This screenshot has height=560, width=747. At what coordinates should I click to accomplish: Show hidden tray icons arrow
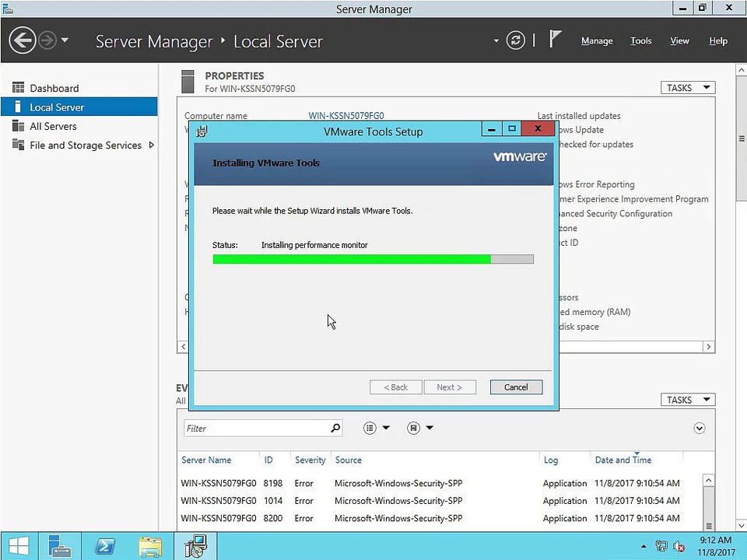point(644,546)
